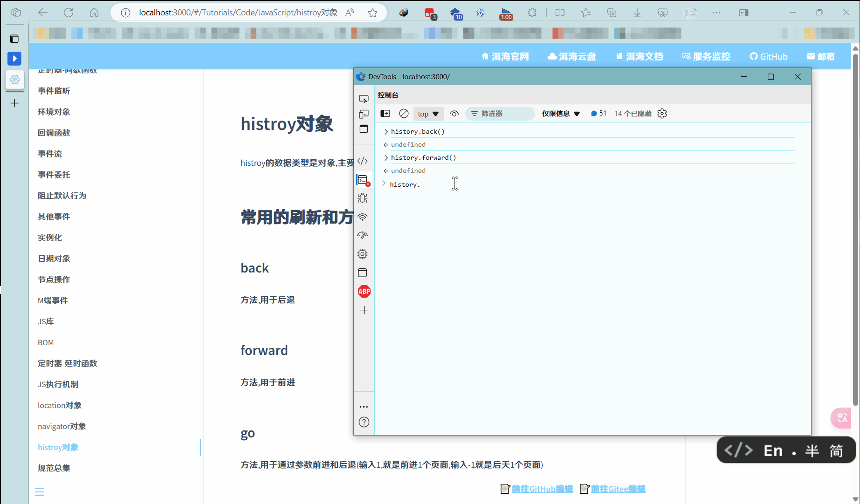Viewport: 860px width, 504px height.
Task: Open the DevTools Performance gauge icon
Action: (363, 235)
